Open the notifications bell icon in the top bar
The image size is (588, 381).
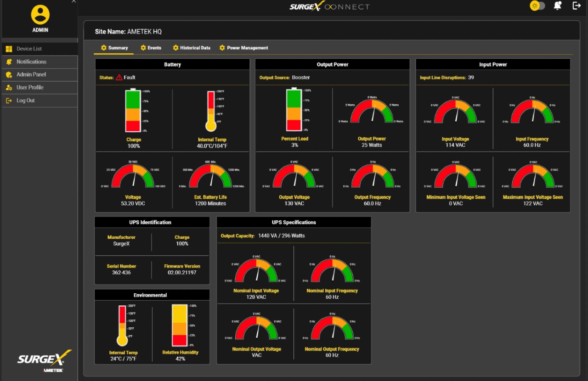(557, 6)
